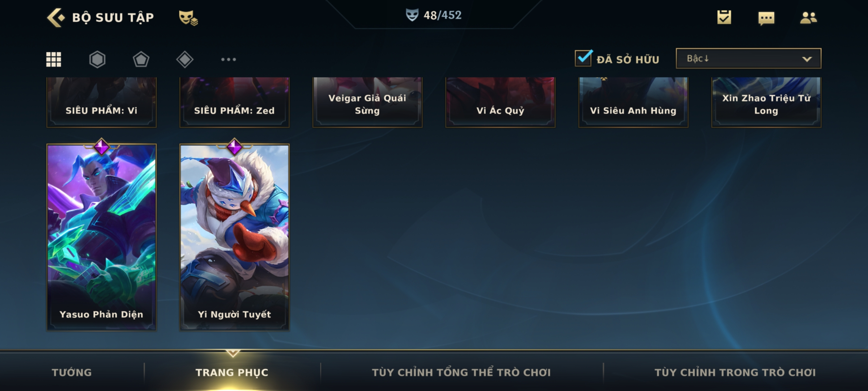
Task: Open the missions checklist icon
Action: coord(724,17)
